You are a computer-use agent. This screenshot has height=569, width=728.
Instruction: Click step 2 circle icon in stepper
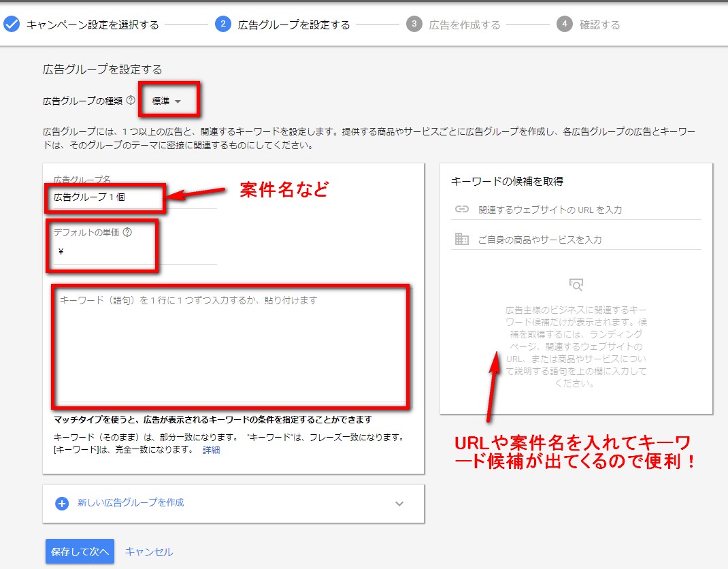coord(222,25)
